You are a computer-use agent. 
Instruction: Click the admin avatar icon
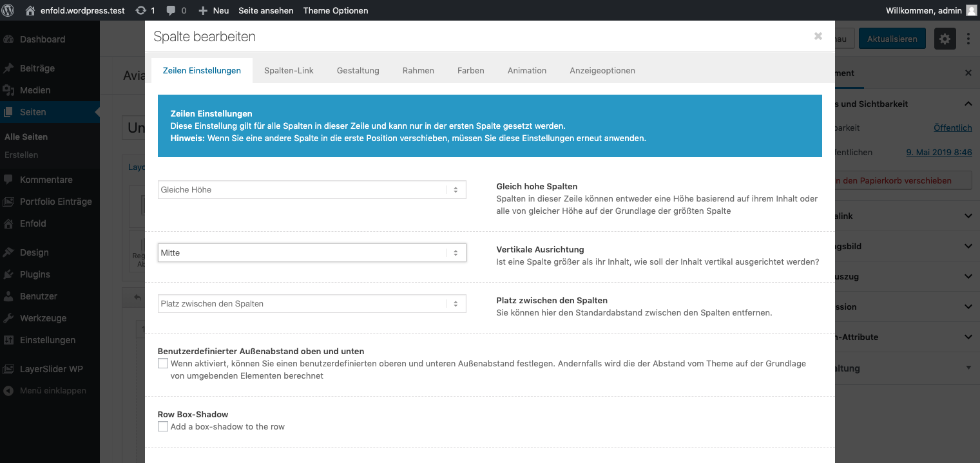[971, 10]
